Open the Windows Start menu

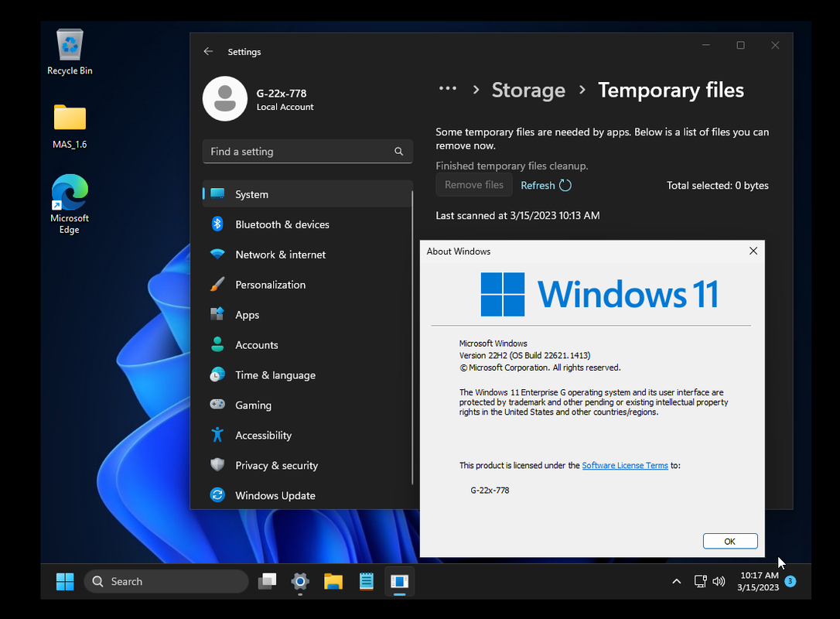pyautogui.click(x=65, y=582)
